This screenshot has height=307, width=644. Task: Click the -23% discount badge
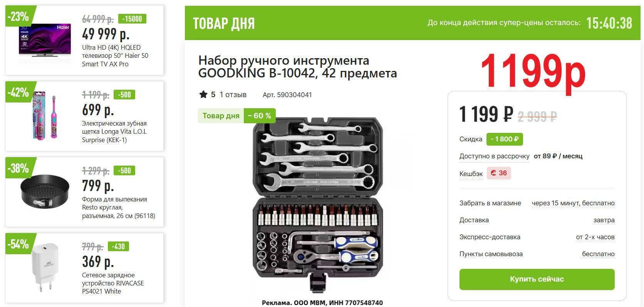[18, 17]
